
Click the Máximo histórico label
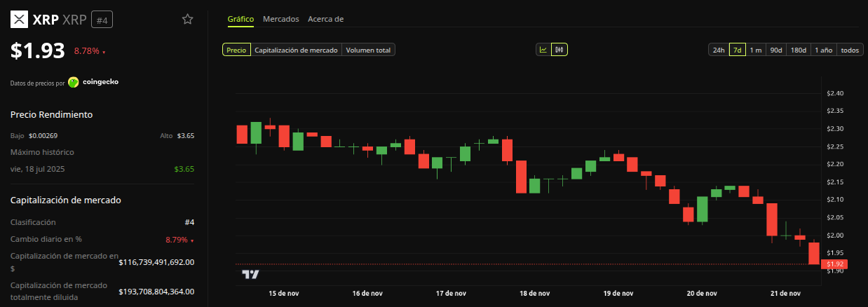(42, 152)
